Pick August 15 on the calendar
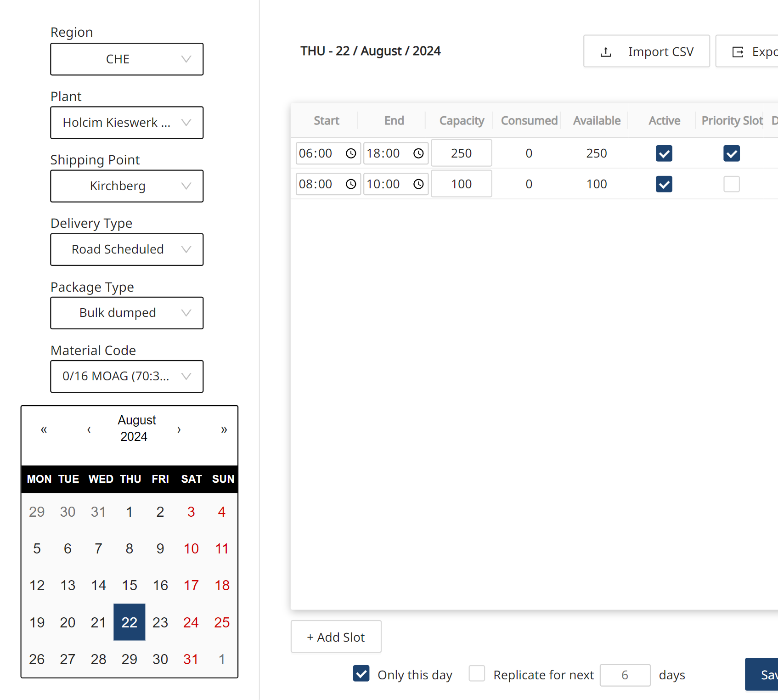This screenshot has height=700, width=778. point(130,585)
